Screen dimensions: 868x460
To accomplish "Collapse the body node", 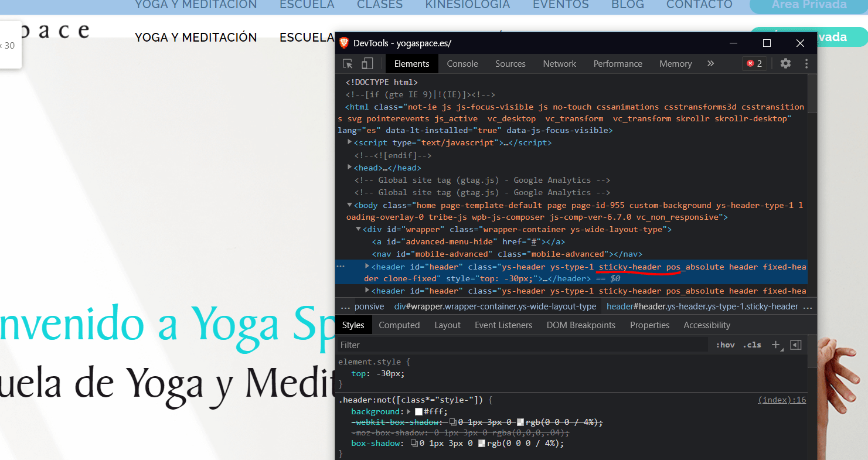I will point(350,205).
